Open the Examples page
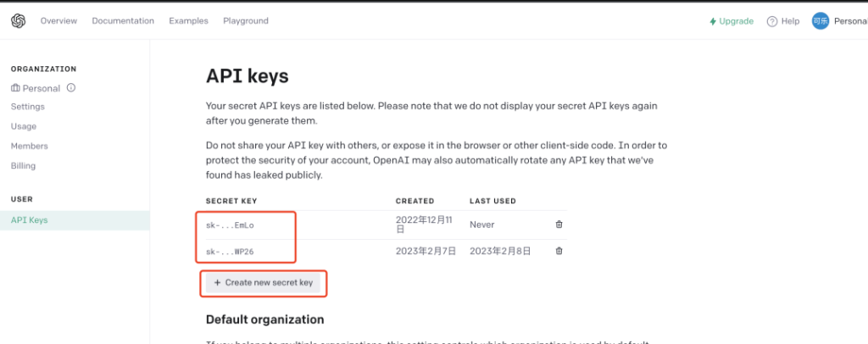The height and width of the screenshot is (344, 868). coord(188,21)
